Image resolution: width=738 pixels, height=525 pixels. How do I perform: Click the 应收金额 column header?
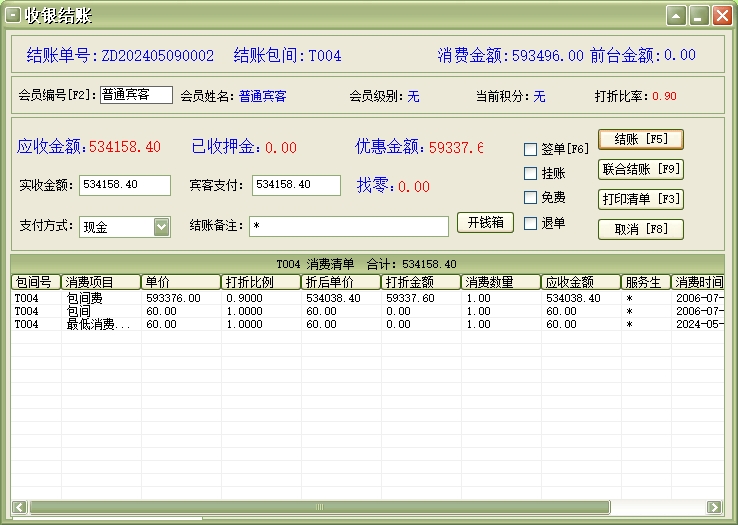pyautogui.click(x=580, y=283)
